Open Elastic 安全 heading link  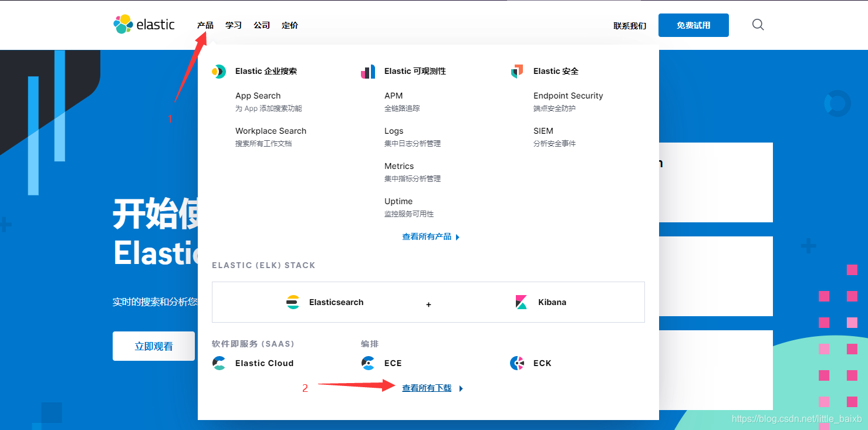click(x=556, y=71)
